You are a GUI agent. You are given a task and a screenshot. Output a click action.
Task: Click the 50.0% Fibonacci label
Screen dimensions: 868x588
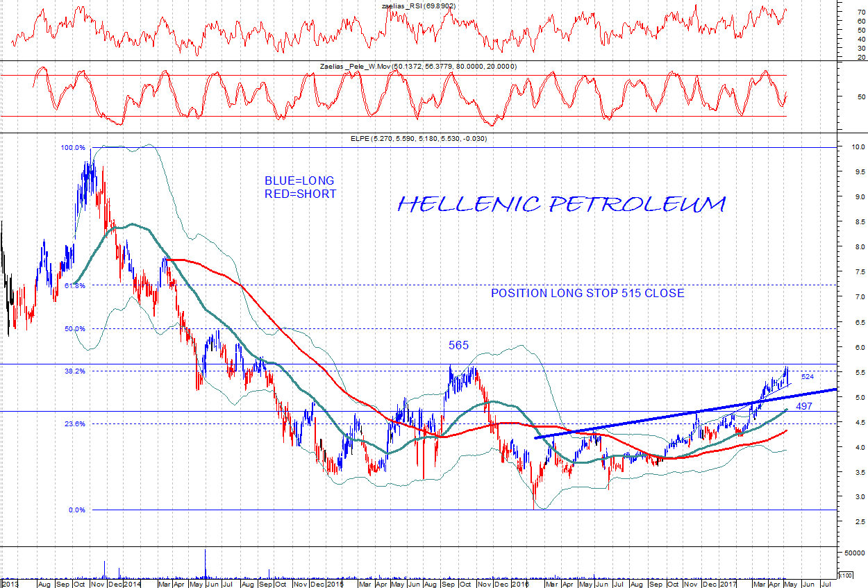coord(75,329)
